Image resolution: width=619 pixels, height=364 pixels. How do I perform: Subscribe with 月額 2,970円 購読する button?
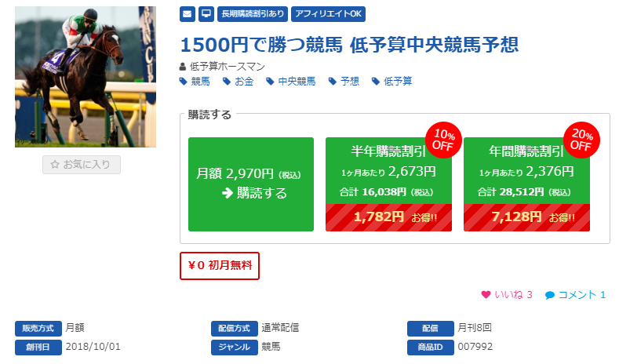[251, 184]
